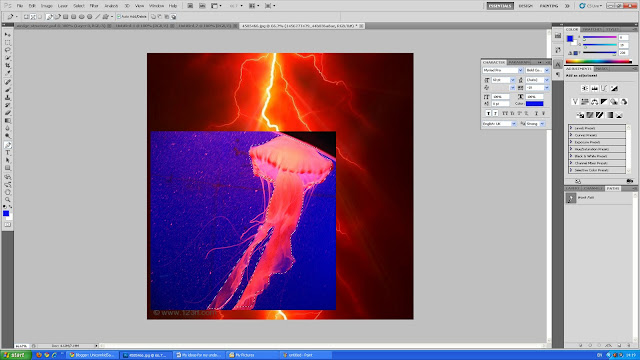This screenshot has height=360, width=640.
Task: Enable Fill Pixels mode in options bar
Action: point(40,17)
